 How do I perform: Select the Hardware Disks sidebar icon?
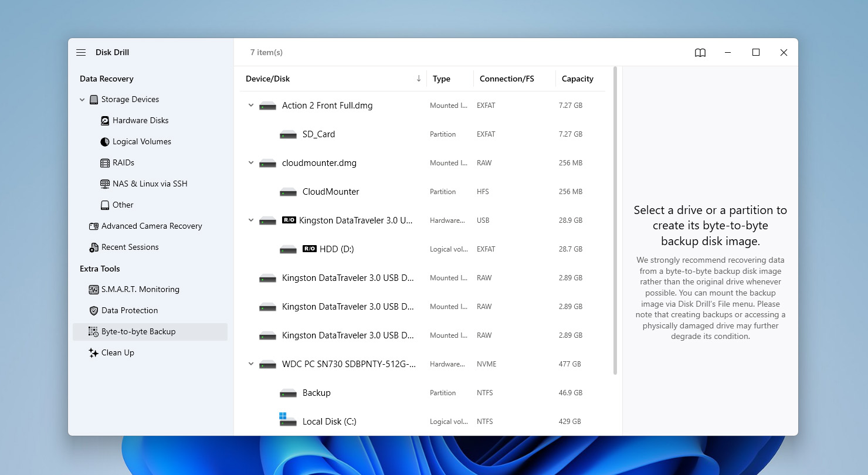tap(104, 120)
